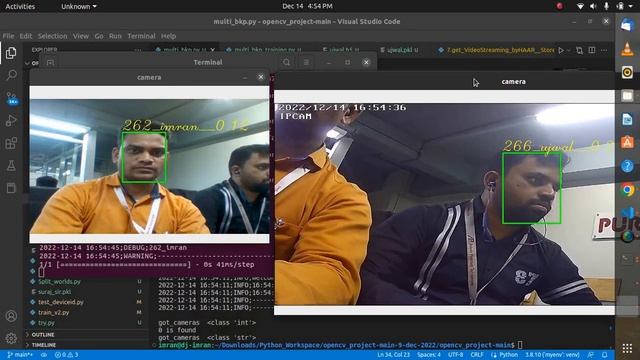Switch to the ujwal.pkl editor tab
This screenshot has width=640, height=360.
click(399, 50)
